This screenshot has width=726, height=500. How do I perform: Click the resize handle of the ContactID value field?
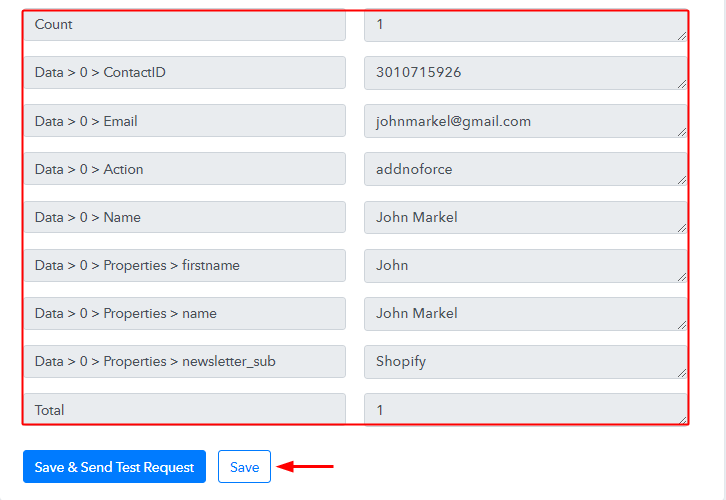pos(682,84)
